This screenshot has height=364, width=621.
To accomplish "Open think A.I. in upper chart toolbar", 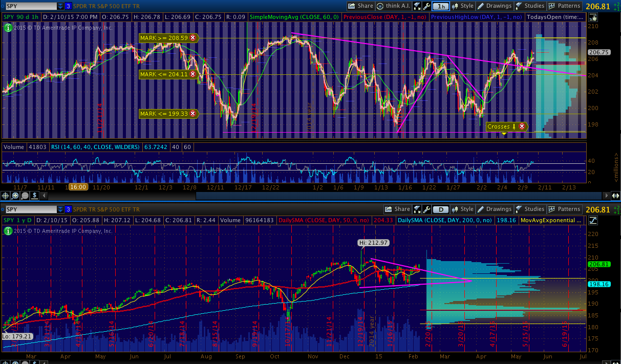I will click(394, 6).
